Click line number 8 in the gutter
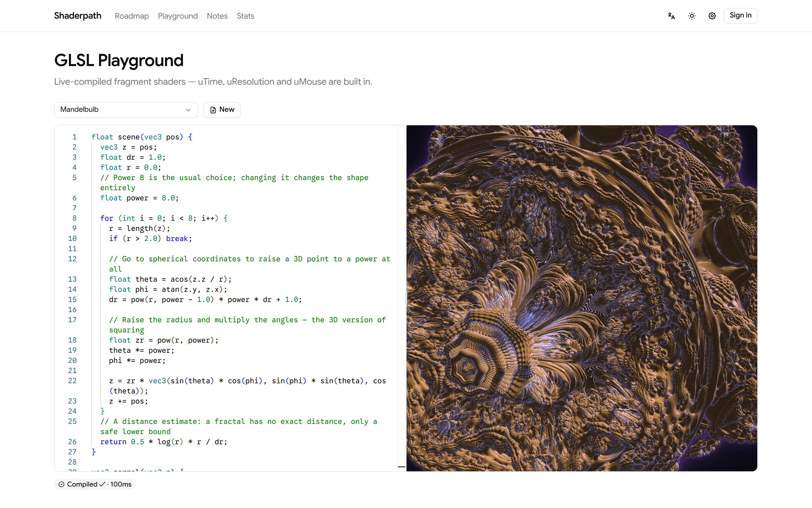The image size is (812, 508). (x=74, y=218)
